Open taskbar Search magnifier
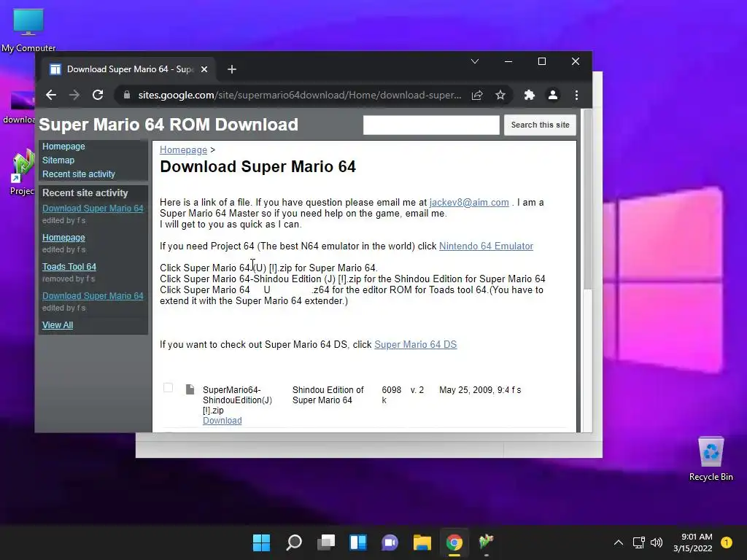 point(293,542)
